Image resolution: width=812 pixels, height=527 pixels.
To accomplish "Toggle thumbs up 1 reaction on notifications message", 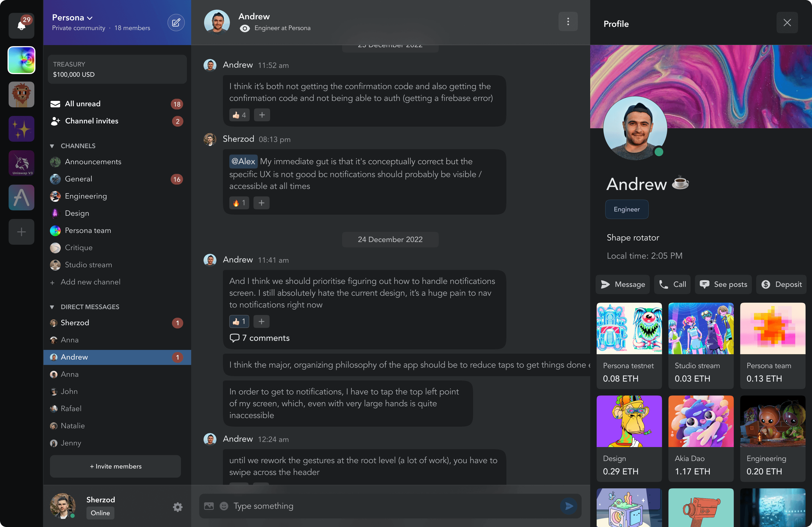I will coord(239,321).
